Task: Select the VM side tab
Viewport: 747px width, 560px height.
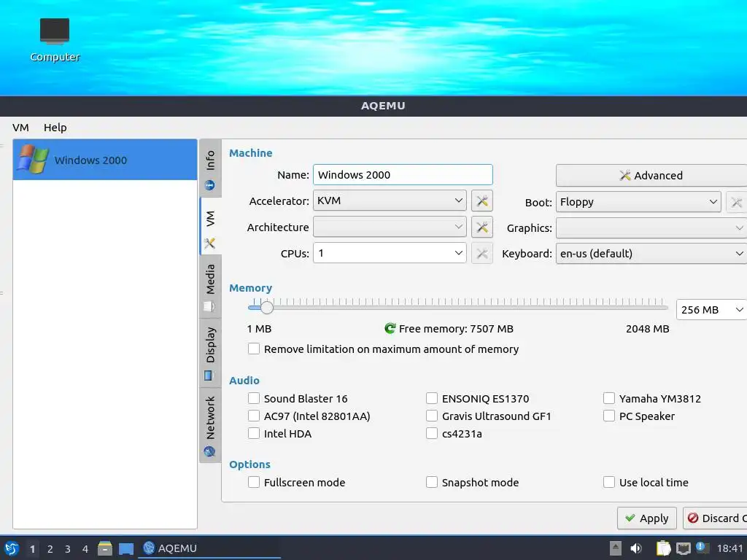Action: (210, 226)
